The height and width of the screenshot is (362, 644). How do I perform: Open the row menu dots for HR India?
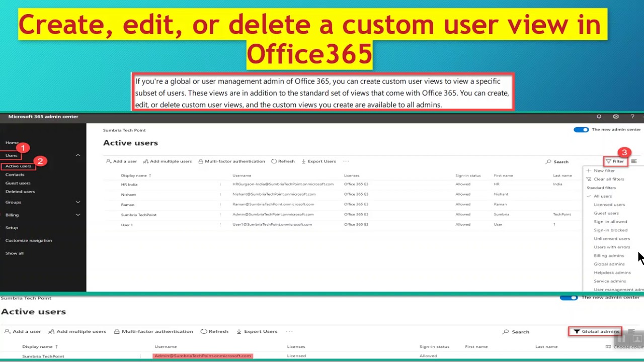[x=220, y=185]
